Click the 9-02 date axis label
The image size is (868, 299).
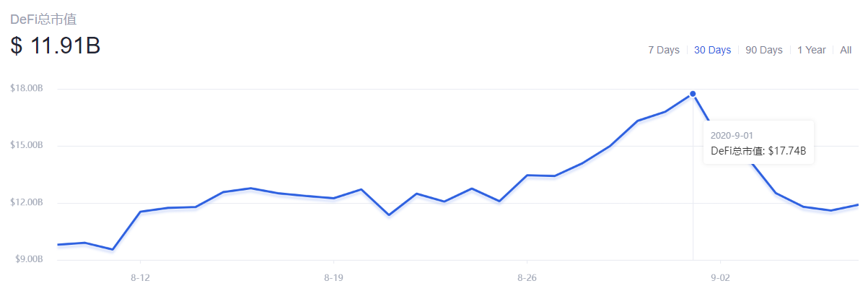point(721,277)
